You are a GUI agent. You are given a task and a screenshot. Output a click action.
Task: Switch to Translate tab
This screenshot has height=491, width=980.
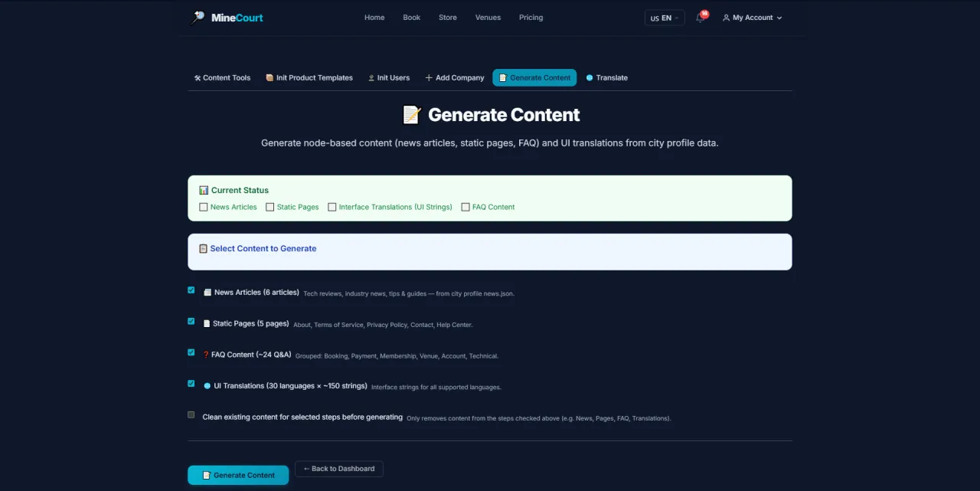(x=607, y=78)
